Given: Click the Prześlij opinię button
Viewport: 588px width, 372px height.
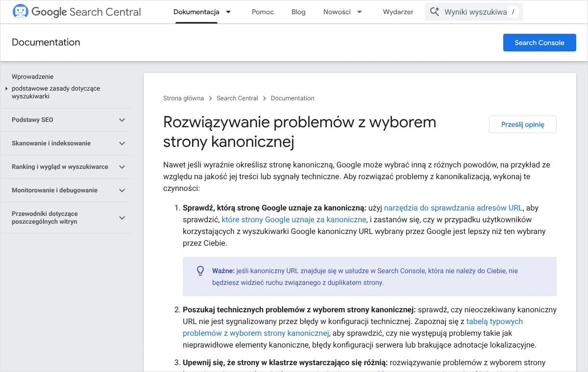Looking at the screenshot, I should point(523,124).
